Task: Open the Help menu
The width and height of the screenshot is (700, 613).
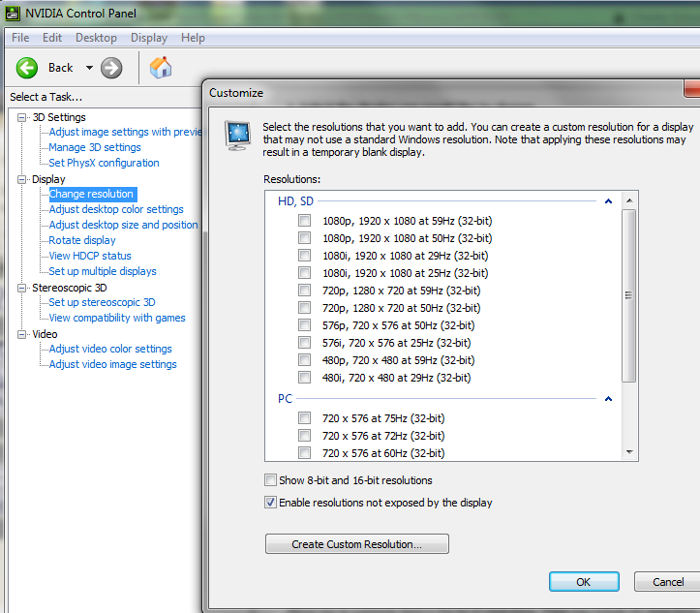Action: tap(193, 38)
